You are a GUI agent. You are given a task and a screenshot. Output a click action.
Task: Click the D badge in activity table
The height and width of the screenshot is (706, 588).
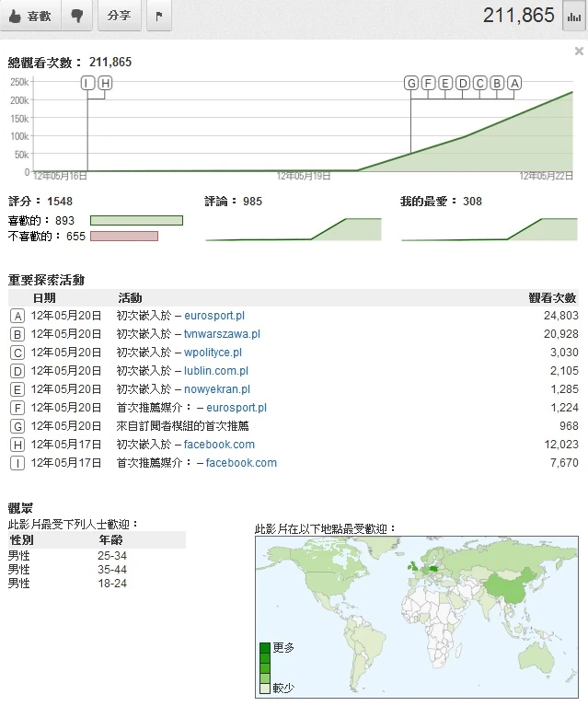[17, 372]
